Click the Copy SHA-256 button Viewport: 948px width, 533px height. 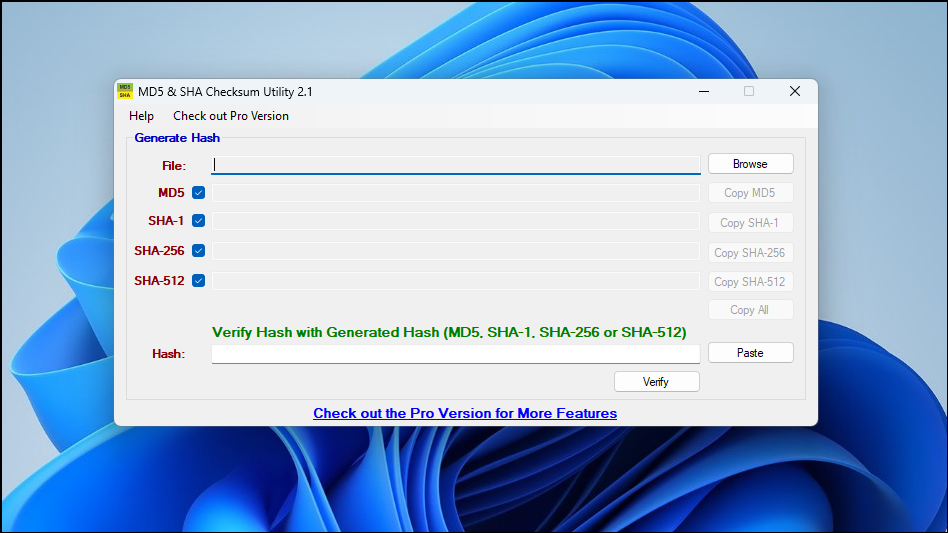[x=750, y=253]
